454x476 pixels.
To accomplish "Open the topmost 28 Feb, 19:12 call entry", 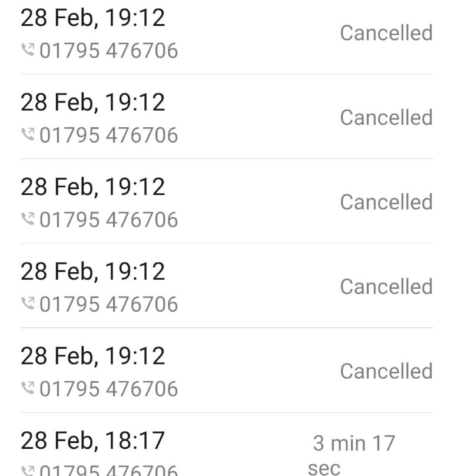I will pos(227,37).
